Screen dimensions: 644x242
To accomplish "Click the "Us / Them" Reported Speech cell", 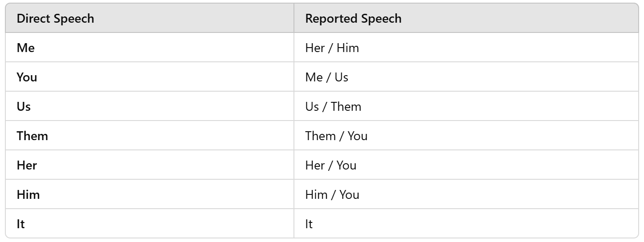I will (333, 107).
